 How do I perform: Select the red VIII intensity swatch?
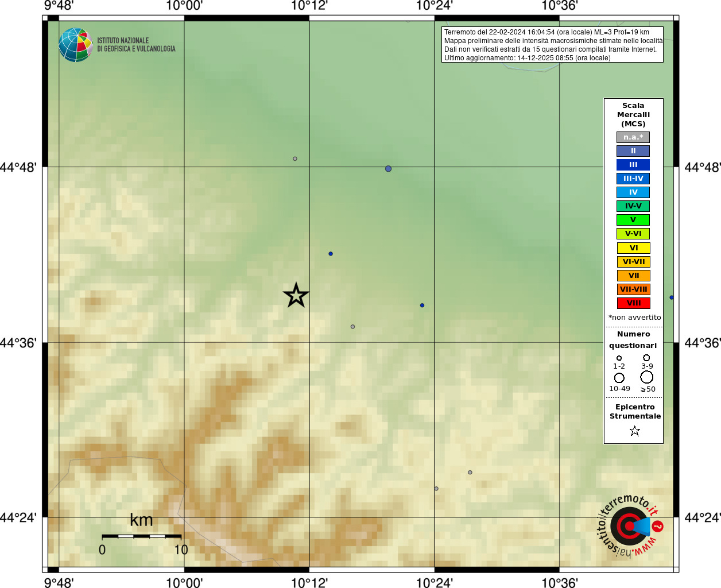click(x=634, y=303)
